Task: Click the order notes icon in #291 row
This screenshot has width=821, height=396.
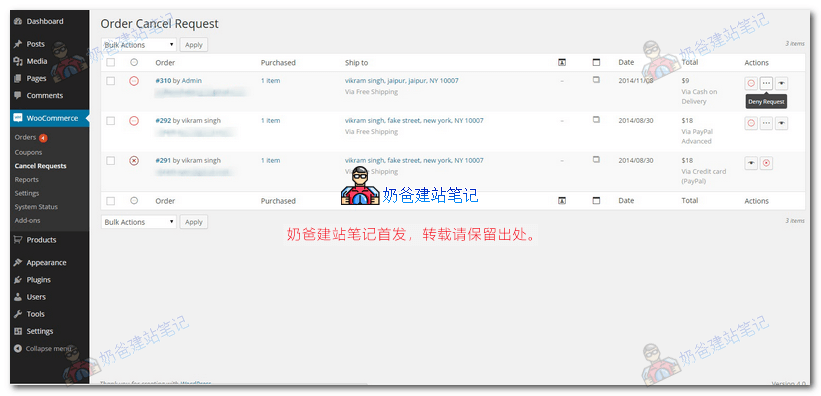Action: pos(596,159)
